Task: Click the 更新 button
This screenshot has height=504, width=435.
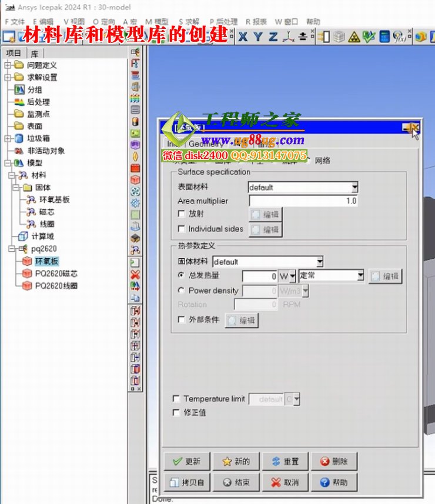Action: 186,462
